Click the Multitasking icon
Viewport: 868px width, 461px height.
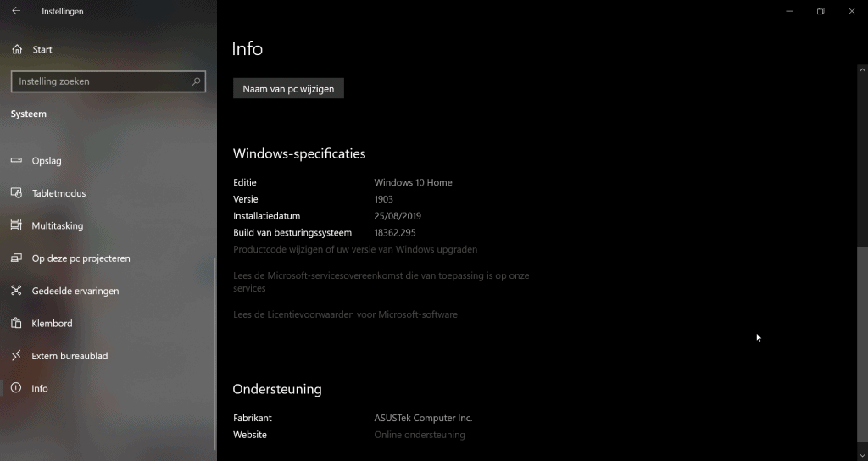(17, 225)
